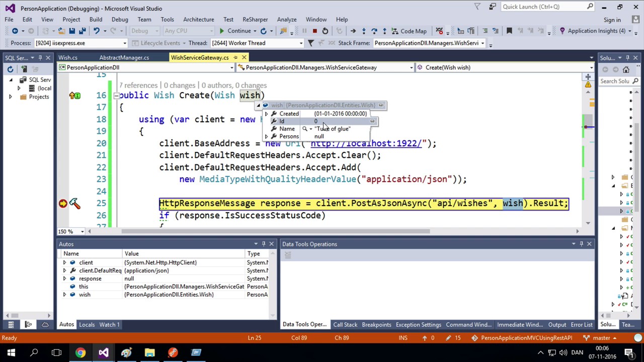Stop debugging with the red square
Image resolution: width=644 pixels, height=362 pixels.
click(314, 31)
